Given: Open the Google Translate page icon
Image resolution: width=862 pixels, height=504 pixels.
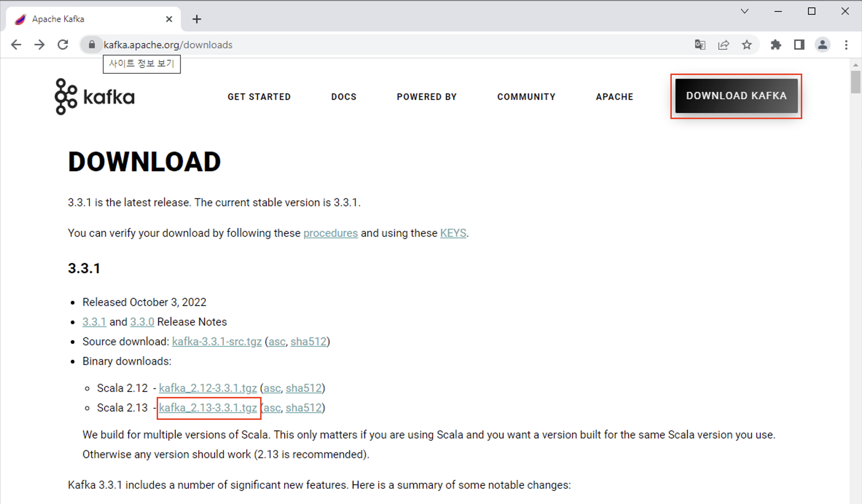Looking at the screenshot, I should pos(700,45).
